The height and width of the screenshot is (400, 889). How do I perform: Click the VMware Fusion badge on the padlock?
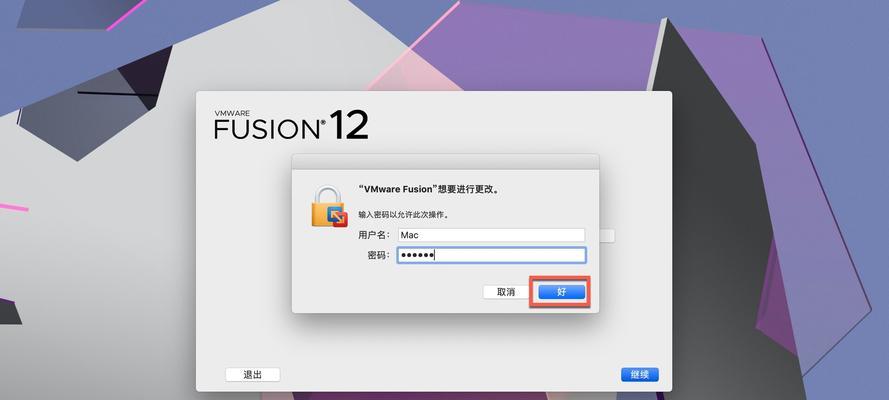[338, 218]
